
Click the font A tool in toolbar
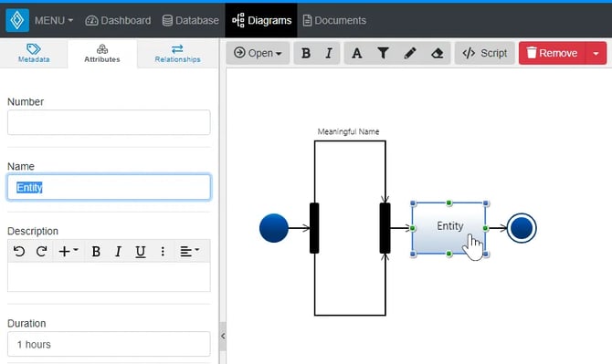point(357,53)
